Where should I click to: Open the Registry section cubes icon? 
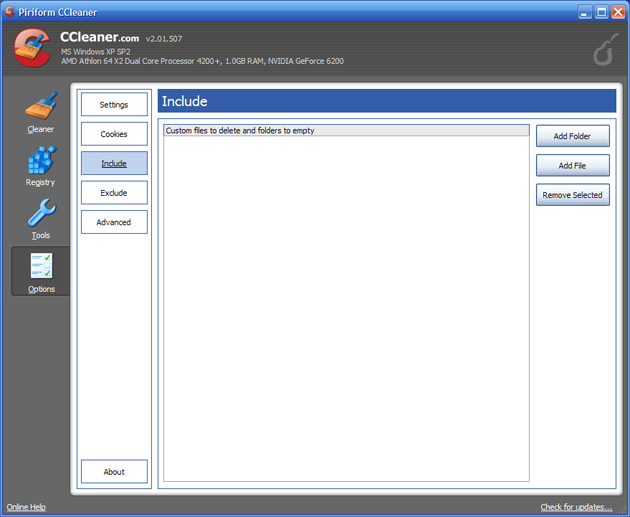coord(41,160)
